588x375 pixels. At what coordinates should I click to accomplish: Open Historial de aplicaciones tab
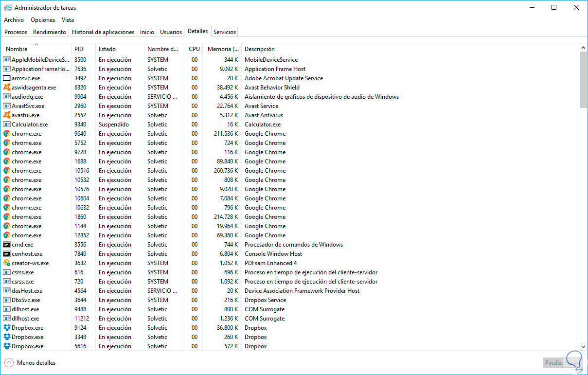[x=103, y=32]
